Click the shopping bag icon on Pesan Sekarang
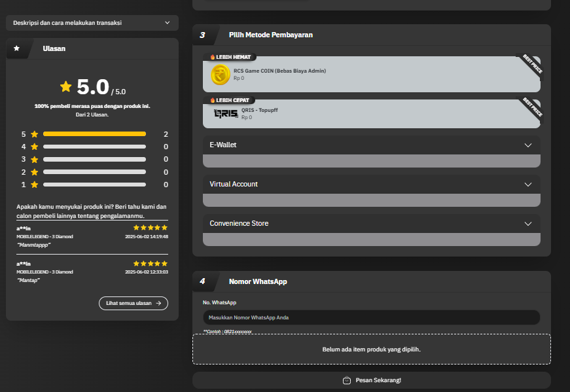570x392 pixels. coord(347,380)
